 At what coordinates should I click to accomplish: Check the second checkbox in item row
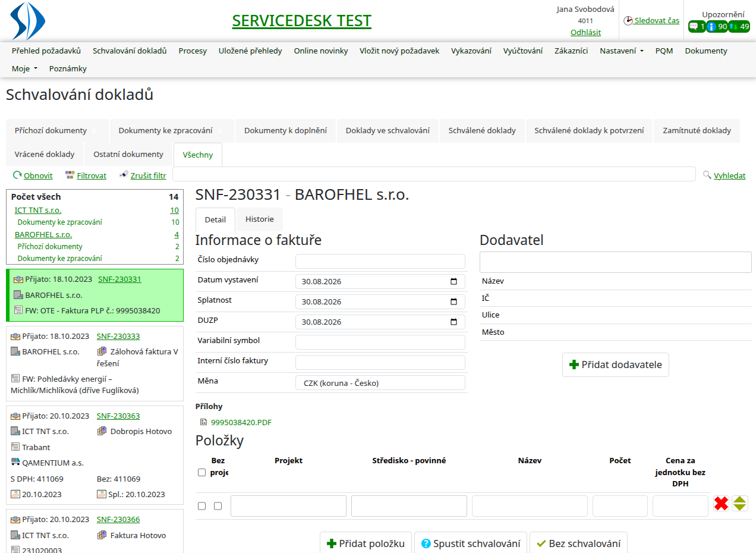pyautogui.click(x=218, y=506)
